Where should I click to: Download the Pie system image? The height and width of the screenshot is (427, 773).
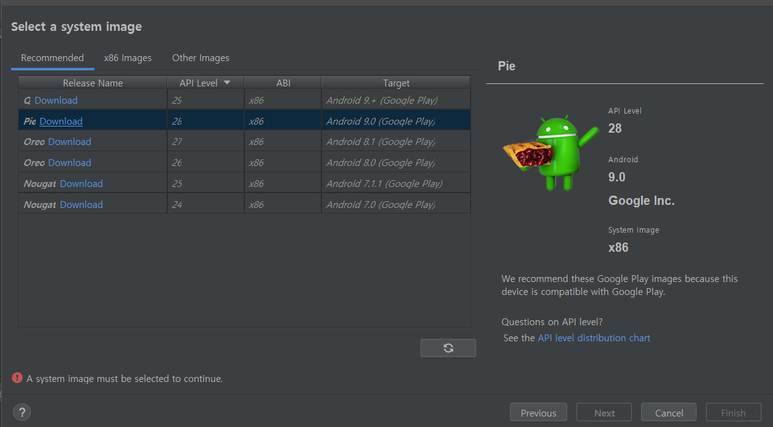pos(61,121)
